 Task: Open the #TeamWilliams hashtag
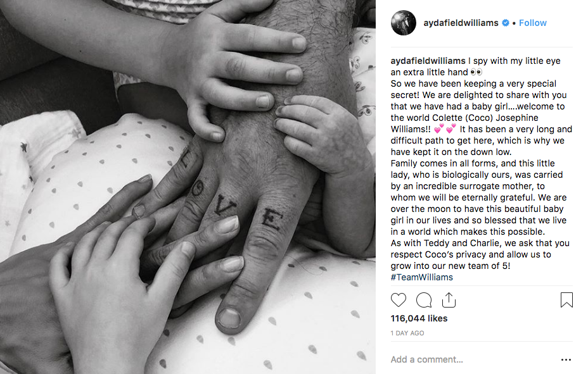pos(422,277)
